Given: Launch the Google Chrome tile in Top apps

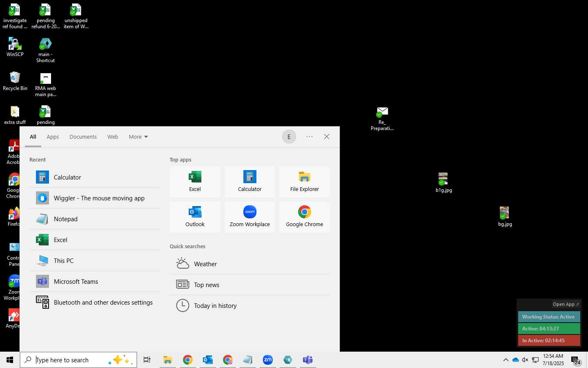Looking at the screenshot, I should [305, 217].
